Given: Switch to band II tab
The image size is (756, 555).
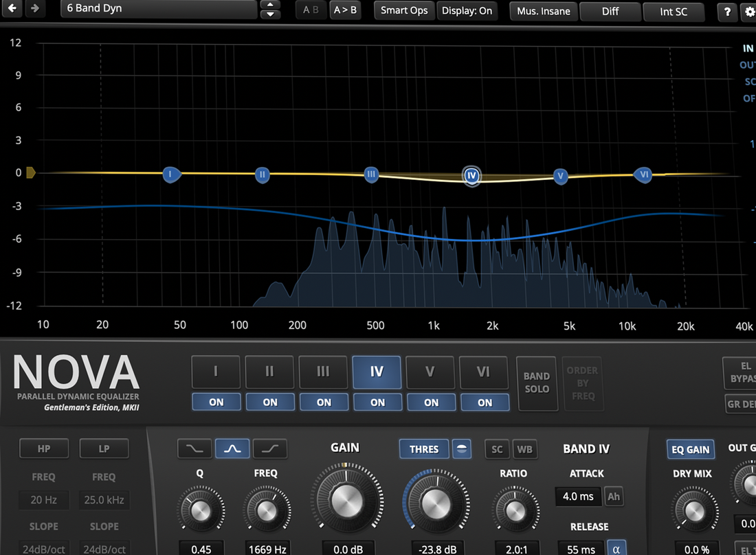Looking at the screenshot, I should 269,372.
